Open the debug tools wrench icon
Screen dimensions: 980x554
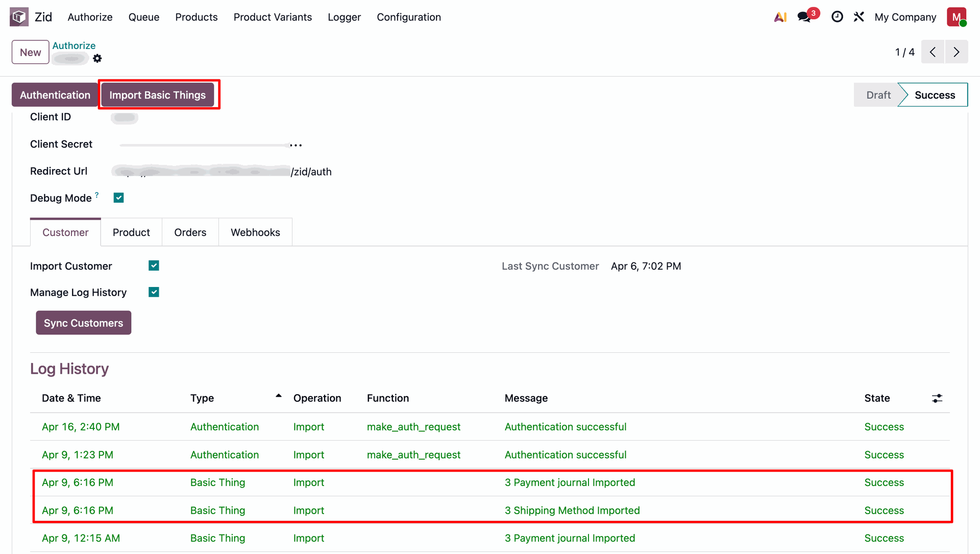(859, 17)
